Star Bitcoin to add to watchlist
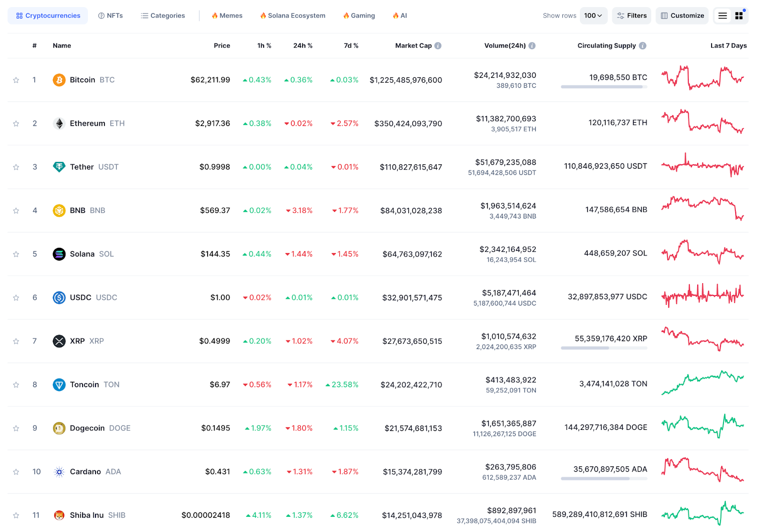 (16, 80)
